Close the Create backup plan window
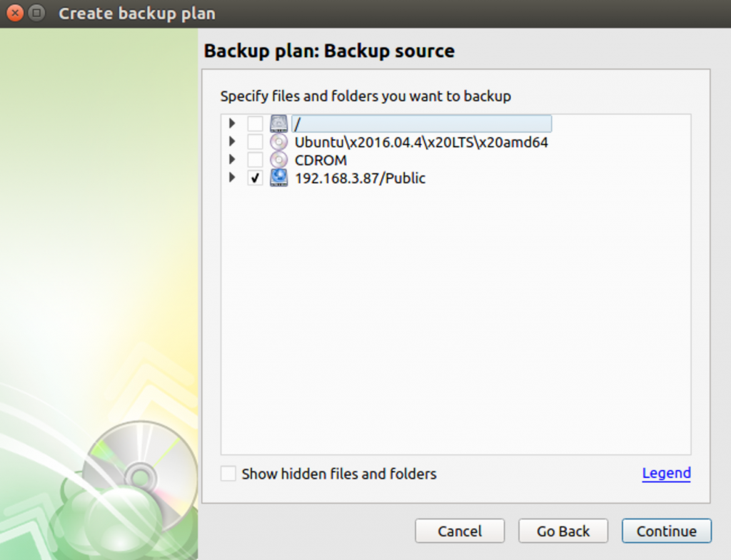 (15, 13)
